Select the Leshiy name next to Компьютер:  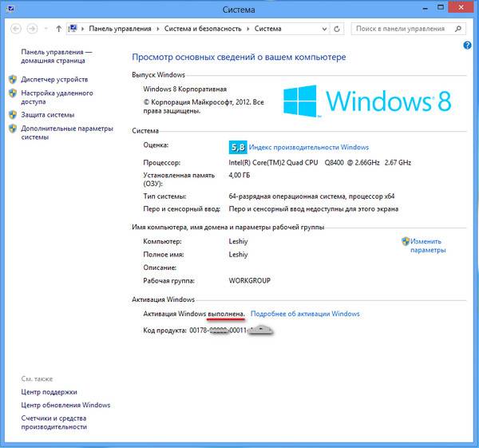[238, 241]
